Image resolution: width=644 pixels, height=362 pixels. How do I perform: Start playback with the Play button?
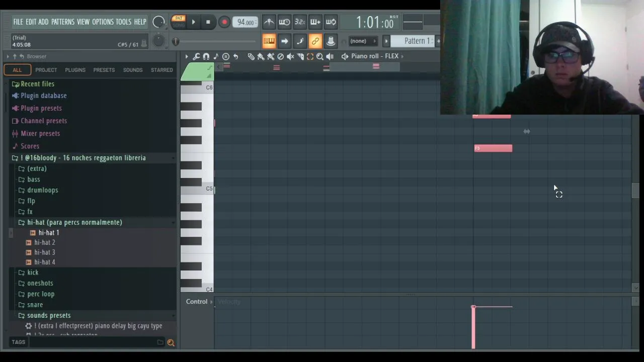click(x=193, y=22)
